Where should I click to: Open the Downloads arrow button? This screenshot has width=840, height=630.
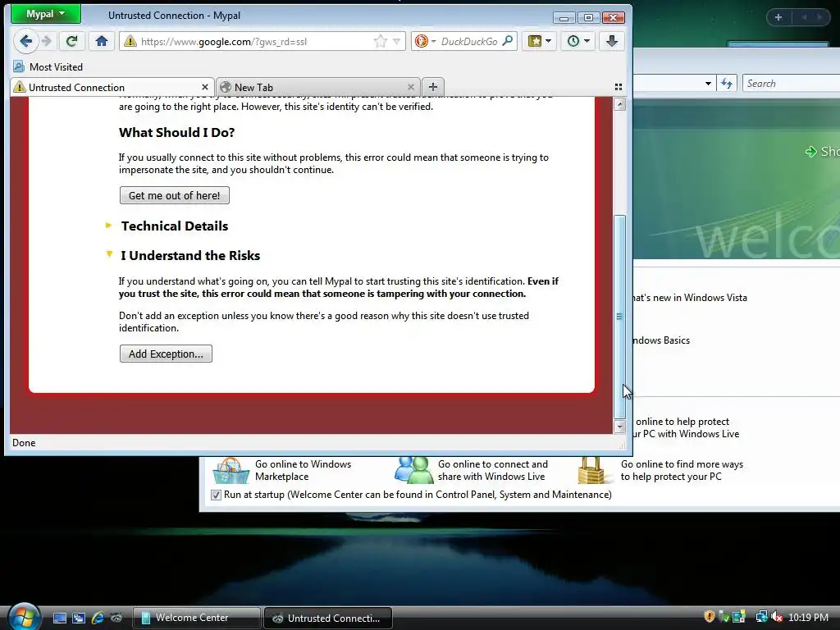pyautogui.click(x=612, y=41)
